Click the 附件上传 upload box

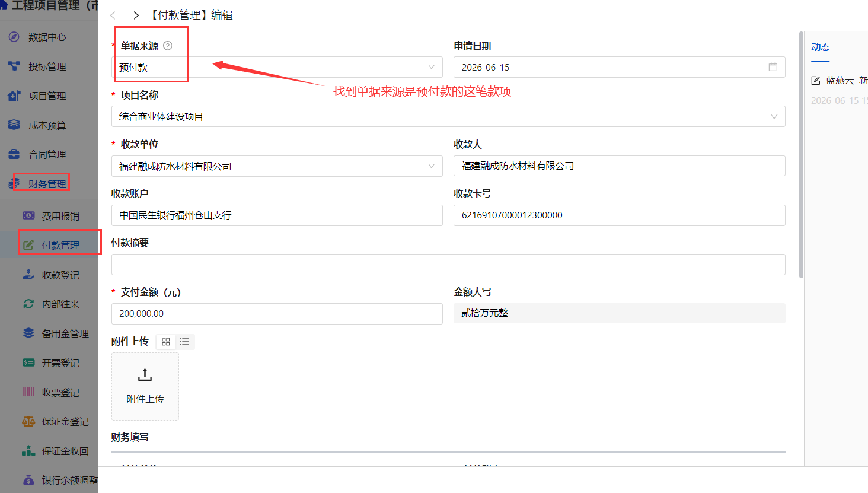tap(145, 387)
